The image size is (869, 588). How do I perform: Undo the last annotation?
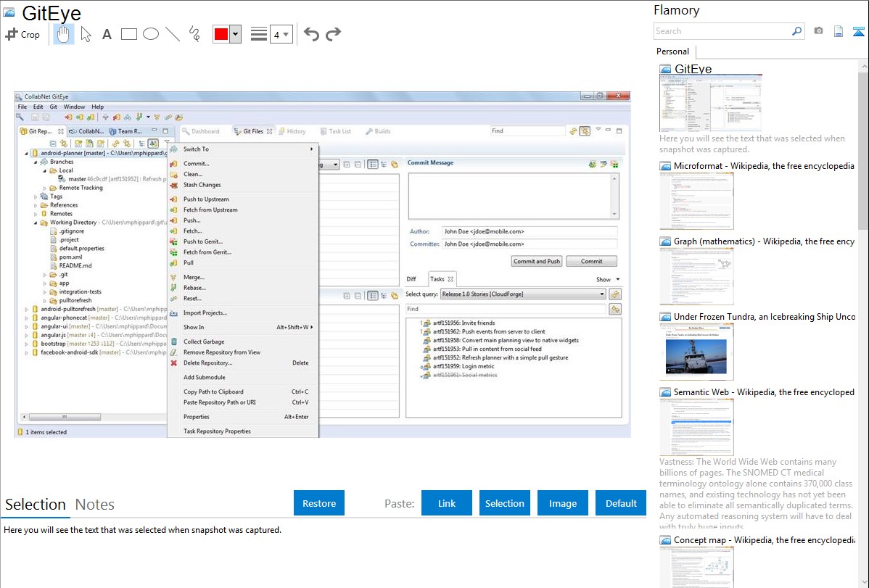click(x=311, y=34)
